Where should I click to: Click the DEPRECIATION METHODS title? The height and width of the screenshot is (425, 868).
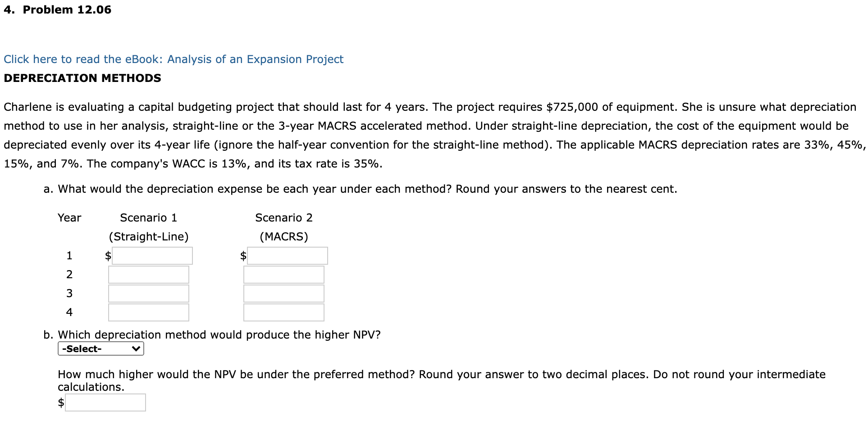click(x=82, y=78)
